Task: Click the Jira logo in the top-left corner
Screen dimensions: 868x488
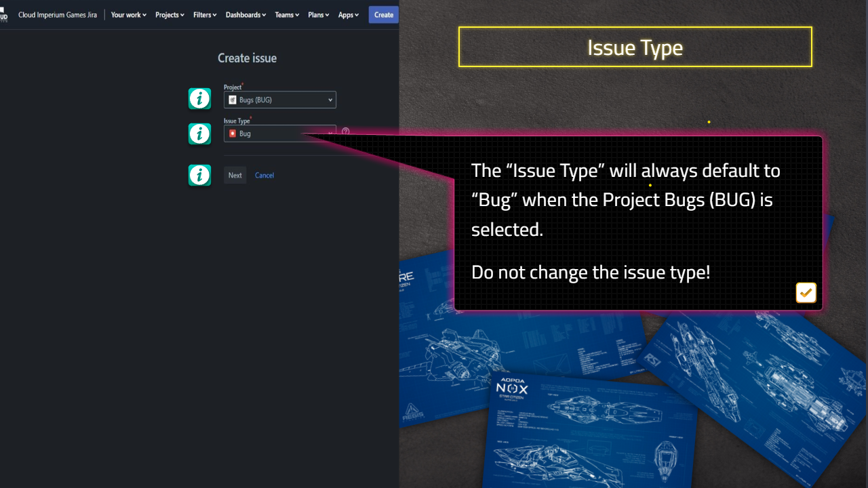Action: [x=4, y=14]
